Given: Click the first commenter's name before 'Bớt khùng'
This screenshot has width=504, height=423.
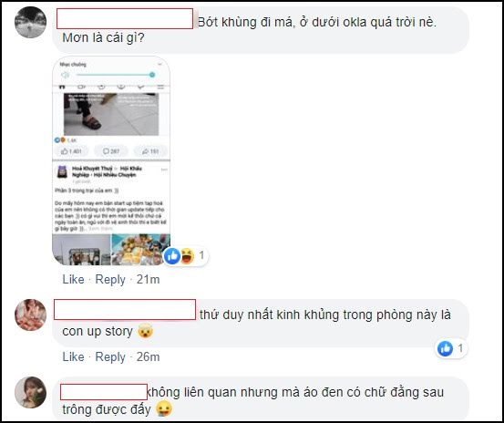Looking at the screenshot, I should (125, 19).
